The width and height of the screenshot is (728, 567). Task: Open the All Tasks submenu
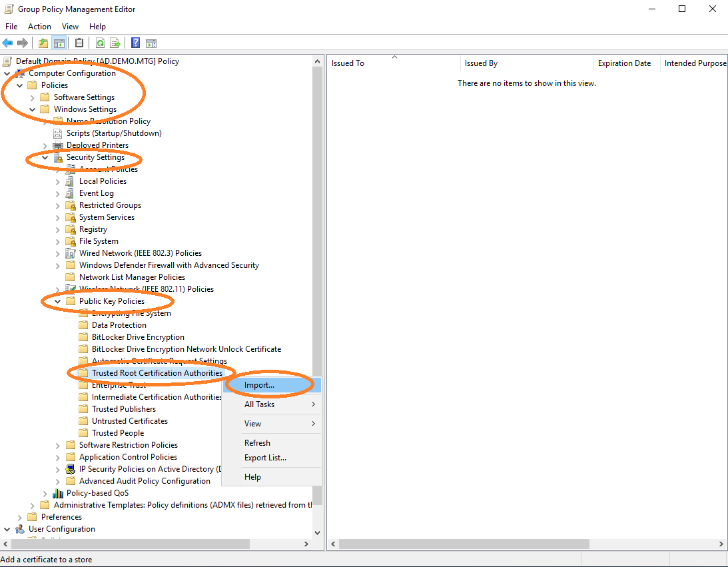click(x=259, y=404)
